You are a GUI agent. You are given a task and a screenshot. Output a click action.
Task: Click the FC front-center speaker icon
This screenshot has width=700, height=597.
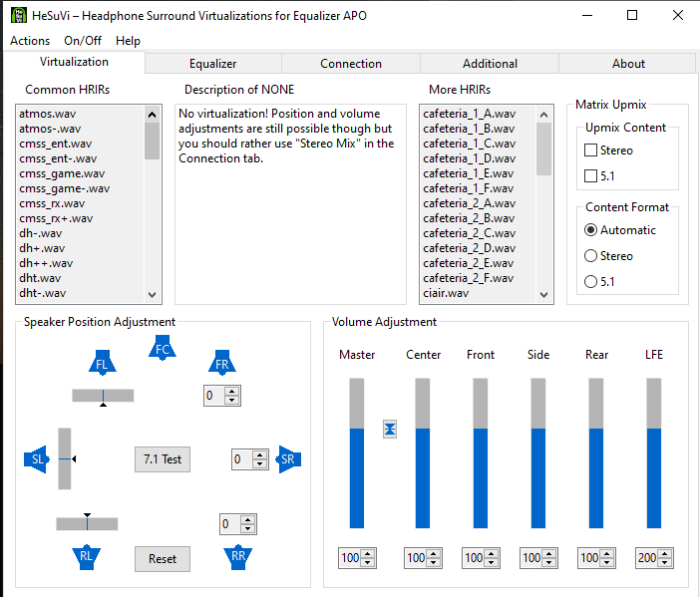tap(163, 348)
